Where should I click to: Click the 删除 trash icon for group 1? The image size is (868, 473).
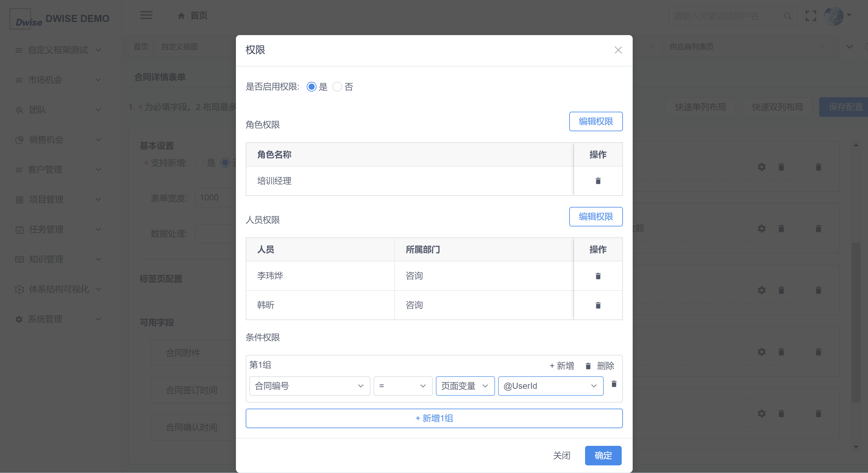(x=588, y=366)
